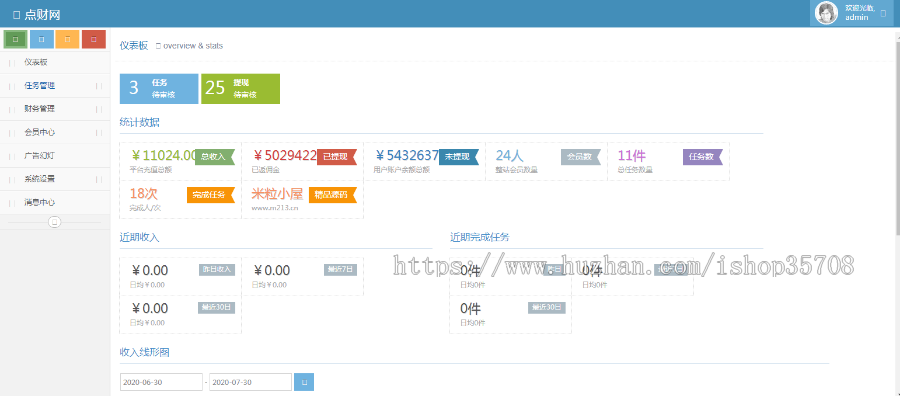Click the icon left of 仪表板 menu item
The width and height of the screenshot is (900, 396).
point(12,62)
